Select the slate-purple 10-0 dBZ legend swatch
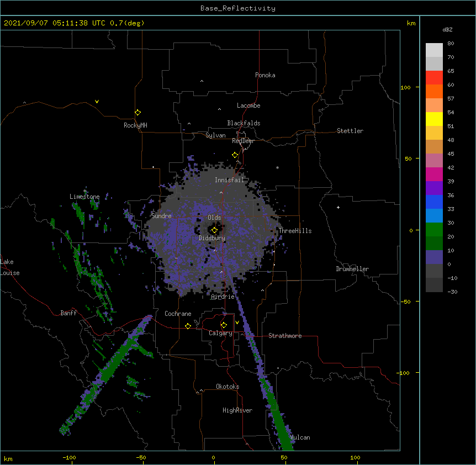This screenshot has width=476, height=465. click(x=434, y=257)
